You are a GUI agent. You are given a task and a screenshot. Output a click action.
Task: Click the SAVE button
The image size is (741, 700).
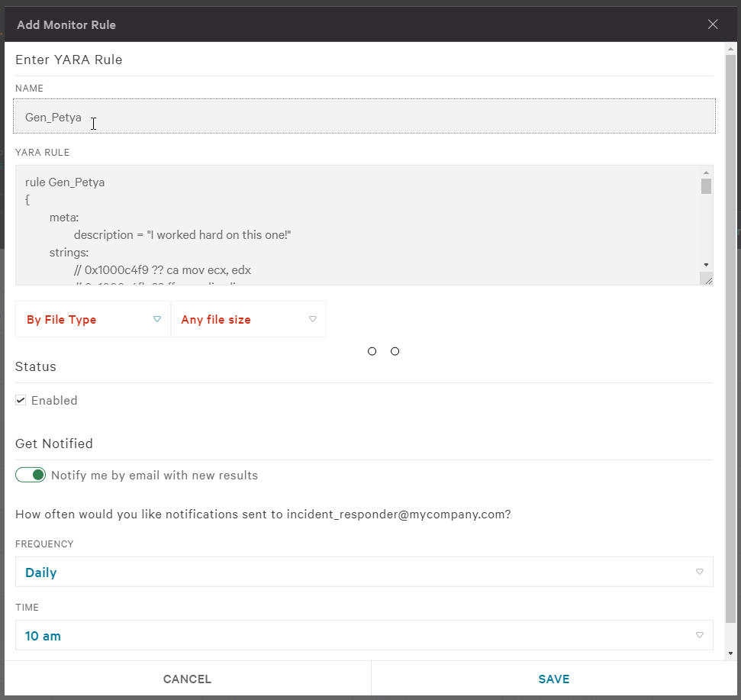554,679
